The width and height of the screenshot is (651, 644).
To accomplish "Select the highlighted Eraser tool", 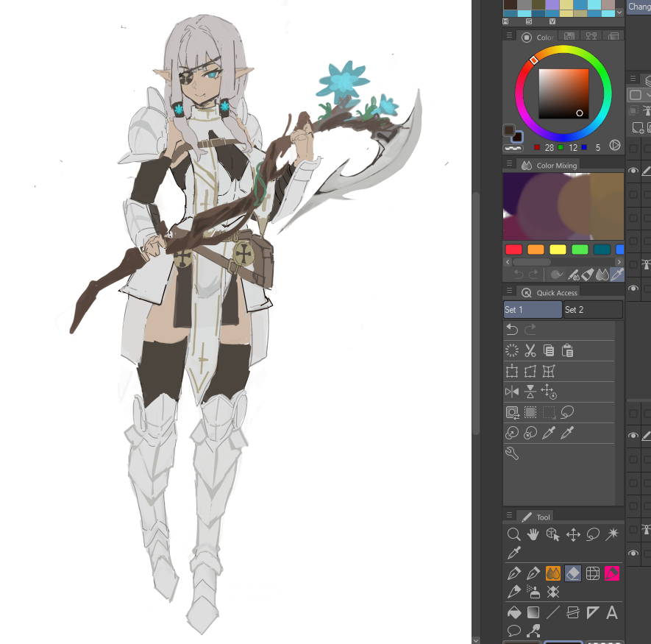I will click(573, 573).
